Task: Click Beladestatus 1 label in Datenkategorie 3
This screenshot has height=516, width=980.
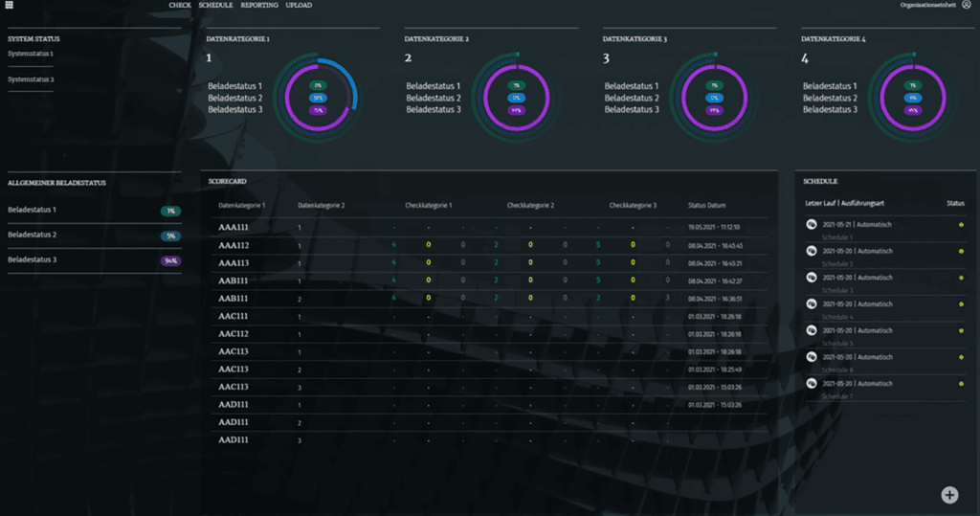Action: point(632,86)
